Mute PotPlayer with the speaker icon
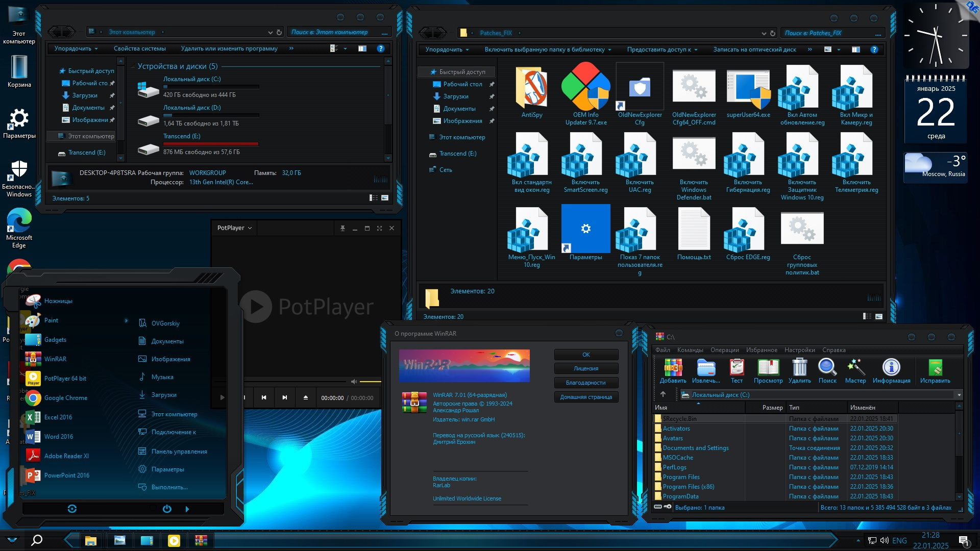The height and width of the screenshot is (551, 980). (x=354, y=382)
